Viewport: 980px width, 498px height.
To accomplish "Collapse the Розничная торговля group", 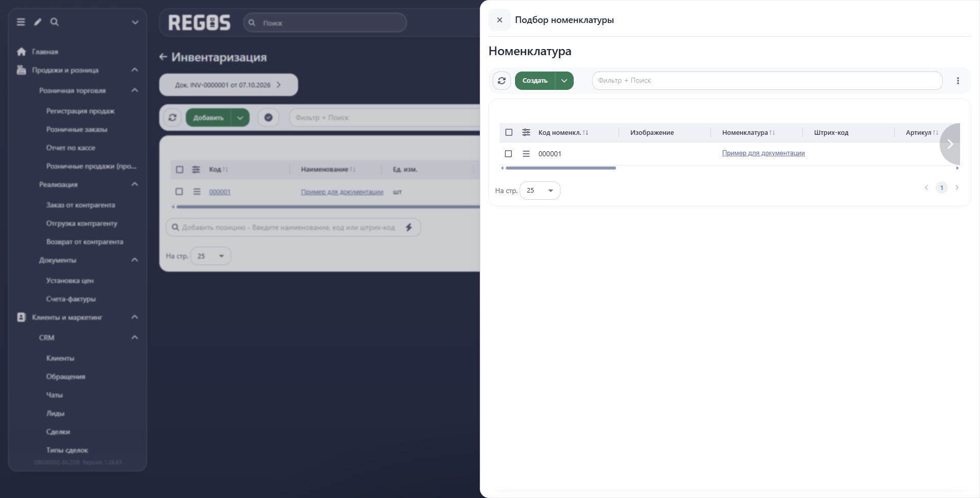I will pyautogui.click(x=135, y=90).
